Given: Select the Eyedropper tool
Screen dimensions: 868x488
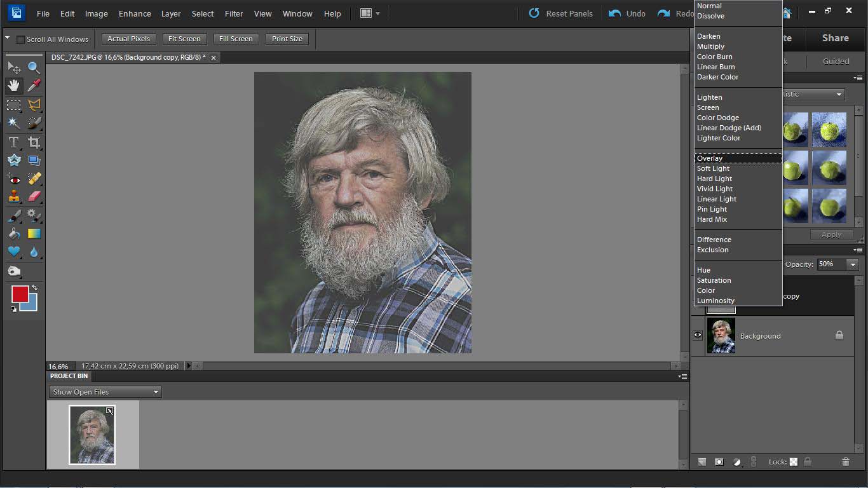Looking at the screenshot, I should click(34, 86).
